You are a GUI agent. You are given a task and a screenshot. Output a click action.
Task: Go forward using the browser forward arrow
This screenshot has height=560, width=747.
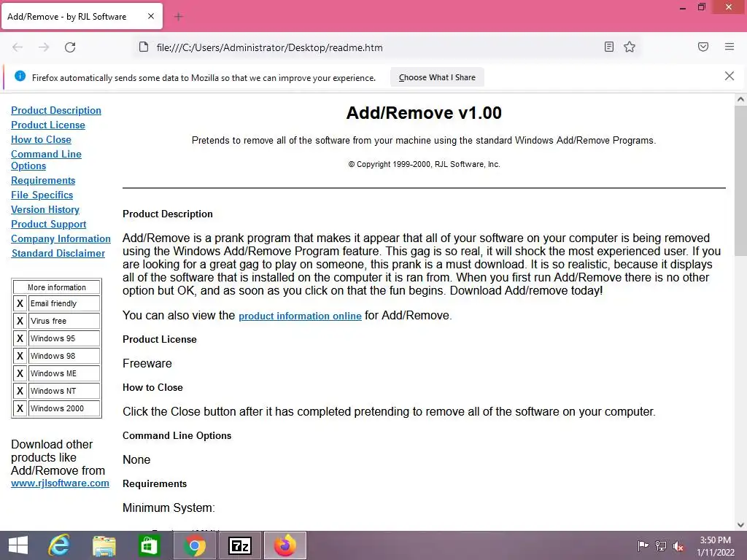point(44,47)
